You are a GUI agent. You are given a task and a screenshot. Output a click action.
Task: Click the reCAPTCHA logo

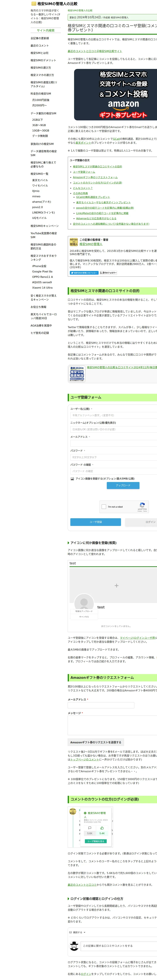coord(142,505)
